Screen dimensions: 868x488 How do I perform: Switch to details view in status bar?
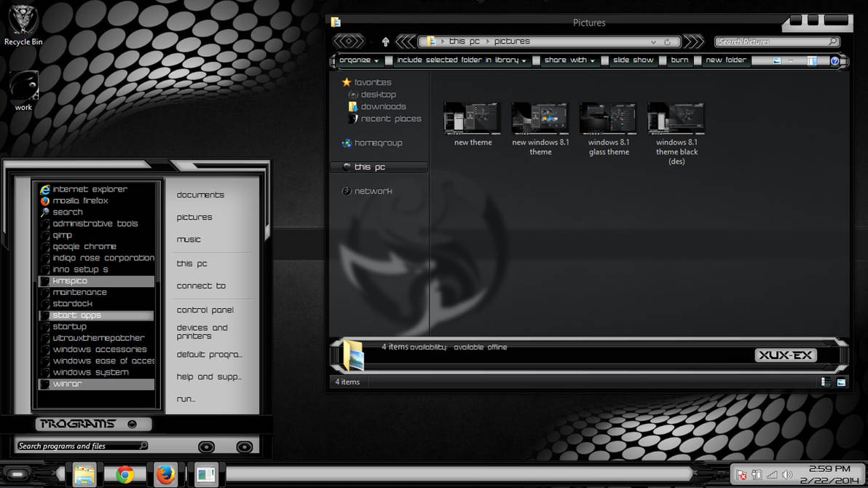click(x=826, y=382)
